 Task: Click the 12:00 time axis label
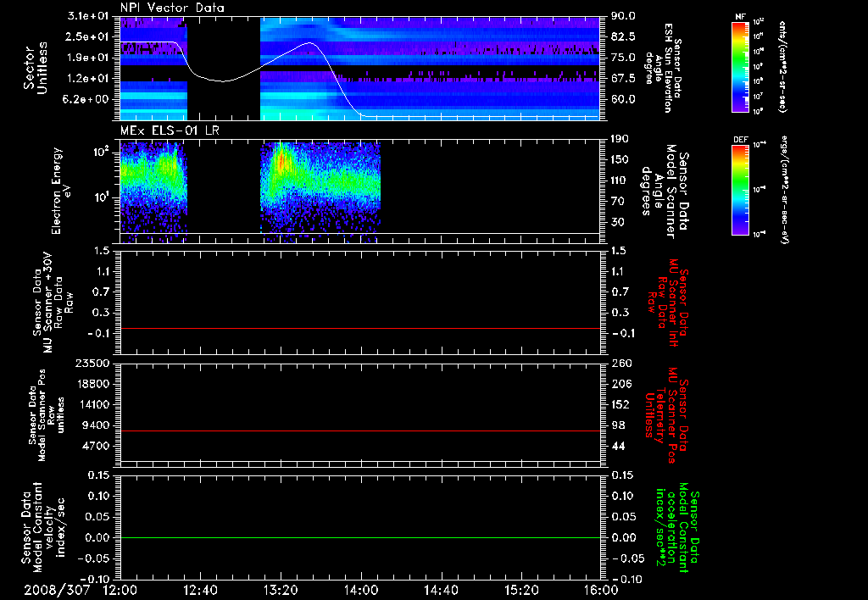[120, 590]
